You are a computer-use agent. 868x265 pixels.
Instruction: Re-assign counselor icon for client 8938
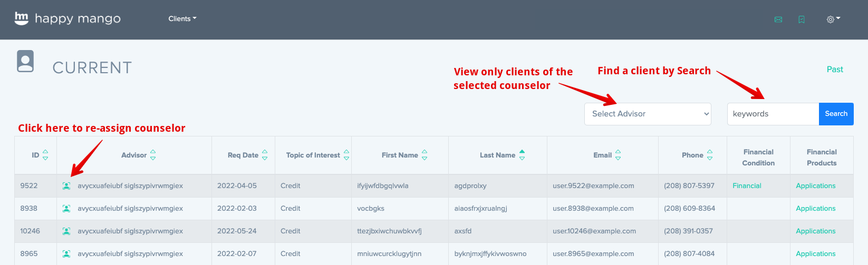click(x=66, y=209)
